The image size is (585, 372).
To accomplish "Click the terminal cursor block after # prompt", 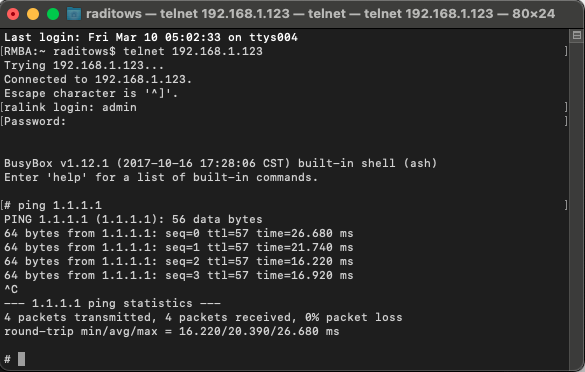I will click(22, 359).
